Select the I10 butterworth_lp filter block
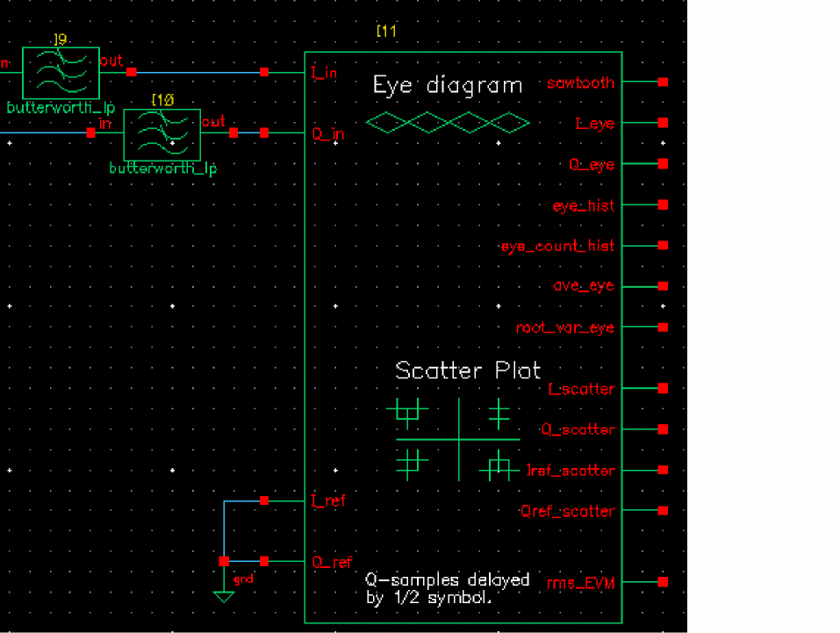The height and width of the screenshot is (633, 840). [162, 134]
